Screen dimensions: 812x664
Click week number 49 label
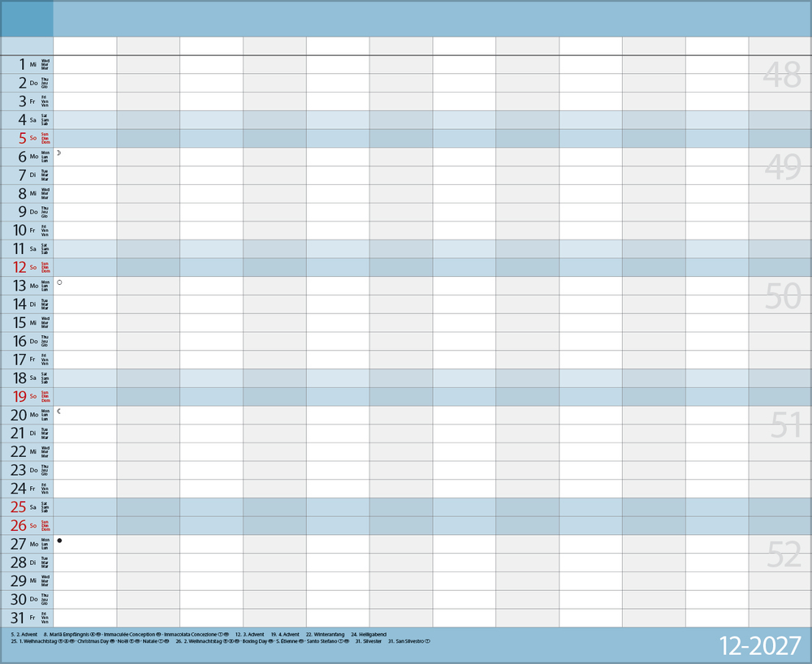[x=782, y=168]
